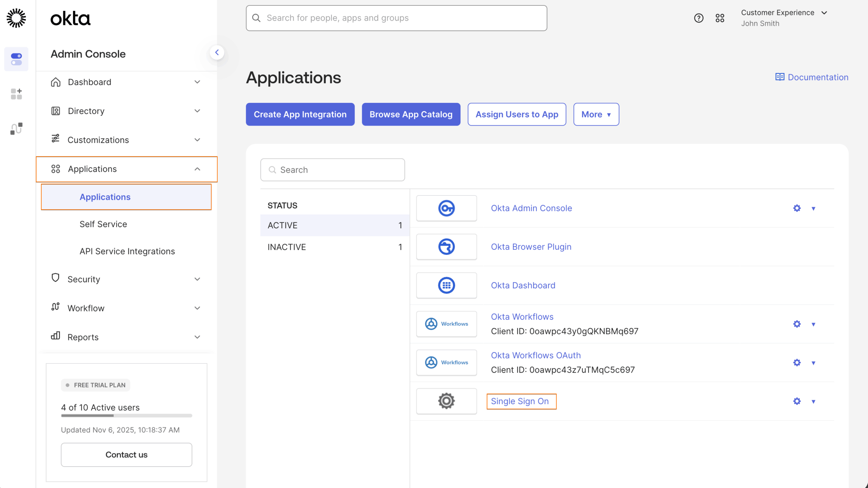Click the Okta logo in the sidebar
Image resolution: width=868 pixels, height=488 pixels.
coord(70,18)
